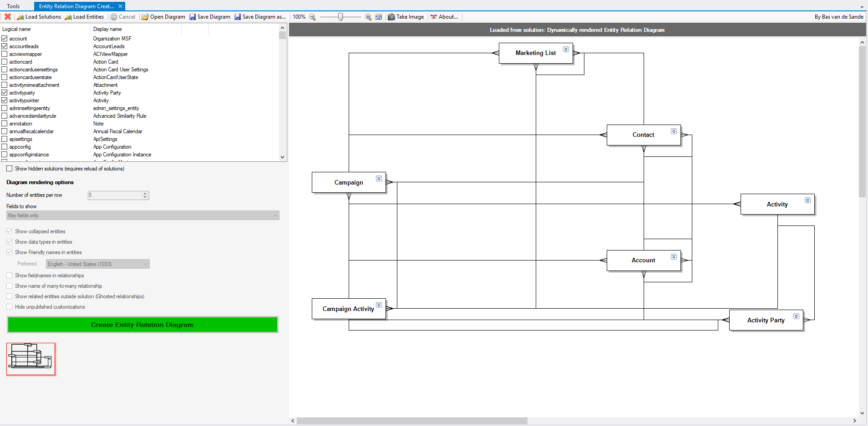This screenshot has width=868, height=426.
Task: Click Save Diagram as... in toolbar
Action: [x=260, y=17]
